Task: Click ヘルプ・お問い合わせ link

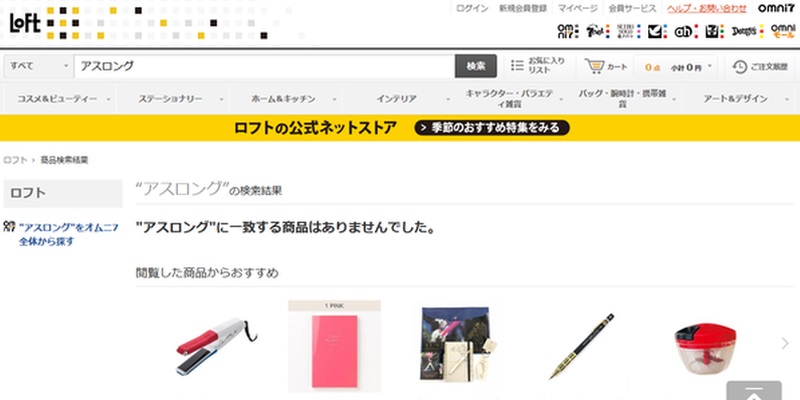Action: click(707, 8)
